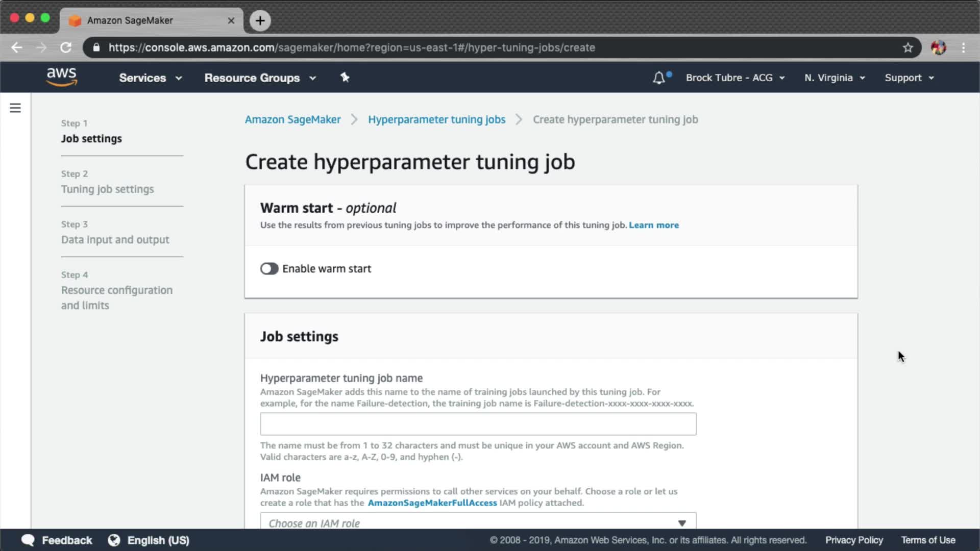The image size is (980, 551).
Task: Click AmazonSageMakerFullAccess policy link
Action: 432,503
